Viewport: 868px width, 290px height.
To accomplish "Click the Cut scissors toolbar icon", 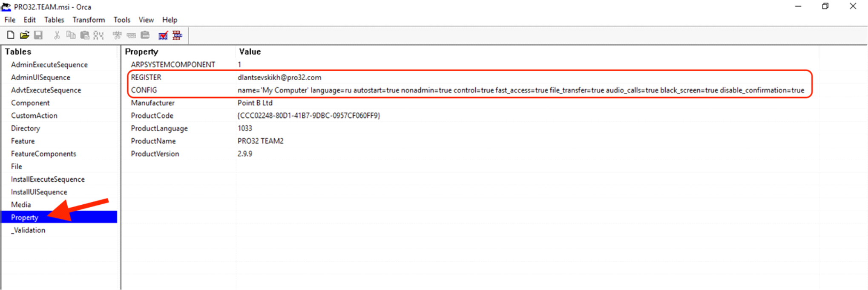I will pyautogui.click(x=57, y=35).
